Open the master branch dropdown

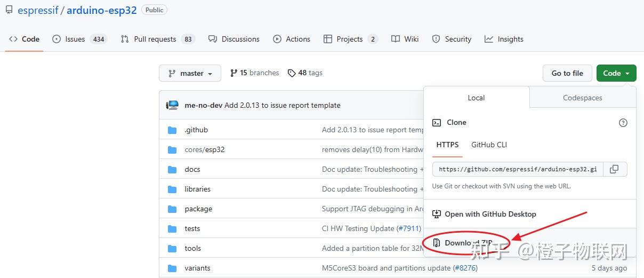(x=190, y=73)
